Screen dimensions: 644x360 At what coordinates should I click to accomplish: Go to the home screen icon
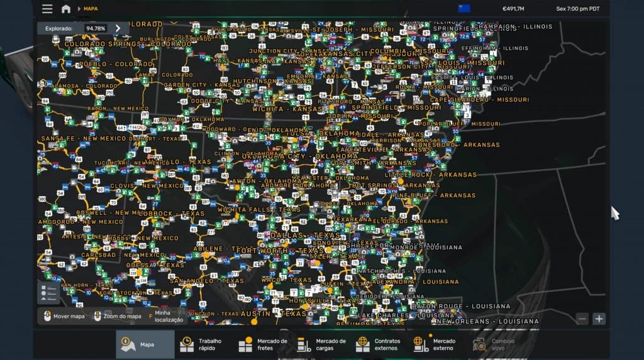[x=65, y=9]
